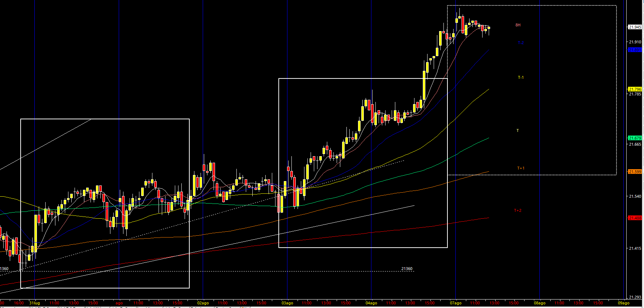Image resolution: width=644 pixels, height=308 pixels.
Task: Select the red price tag 21.488
Action: click(x=635, y=218)
